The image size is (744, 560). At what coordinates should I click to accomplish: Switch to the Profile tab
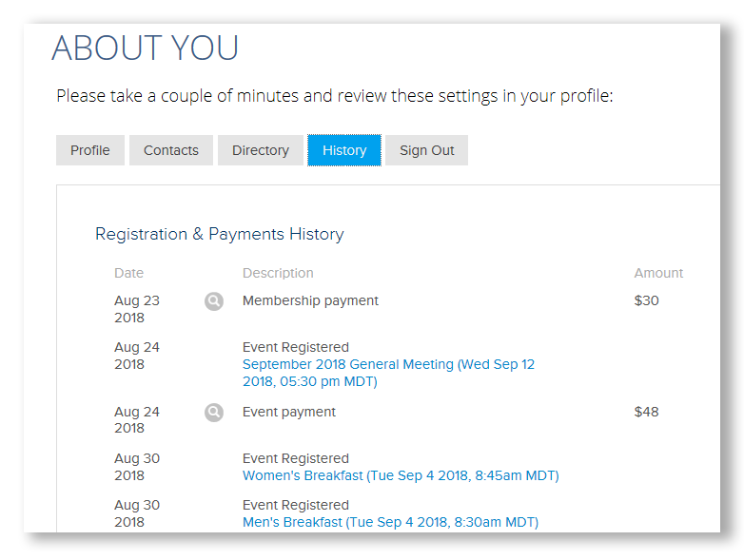tap(90, 150)
